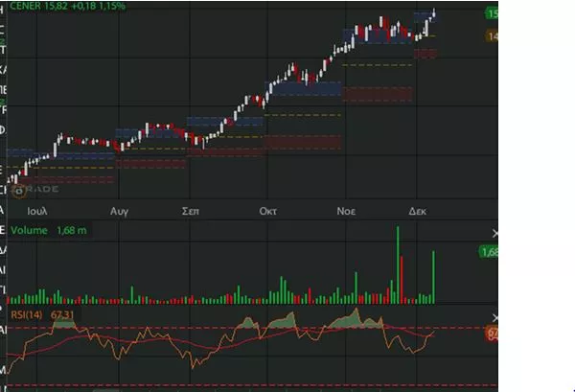The height and width of the screenshot is (392, 575).
Task: Select the Σεπ month on time axis
Action: [x=191, y=208]
